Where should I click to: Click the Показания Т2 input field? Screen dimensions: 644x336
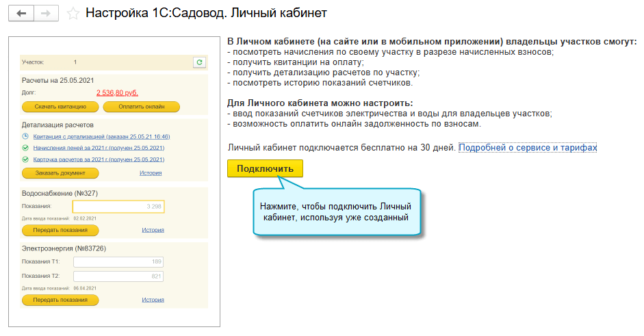pyautogui.click(x=118, y=276)
